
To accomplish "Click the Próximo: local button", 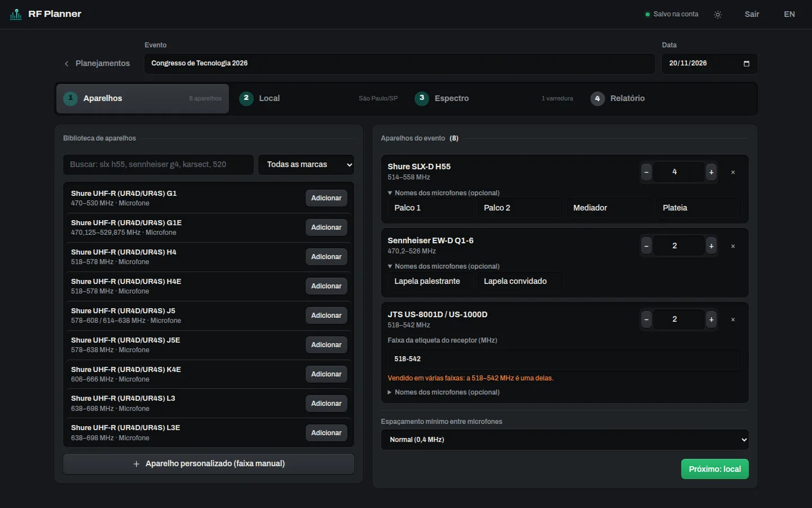I will 715,469.
